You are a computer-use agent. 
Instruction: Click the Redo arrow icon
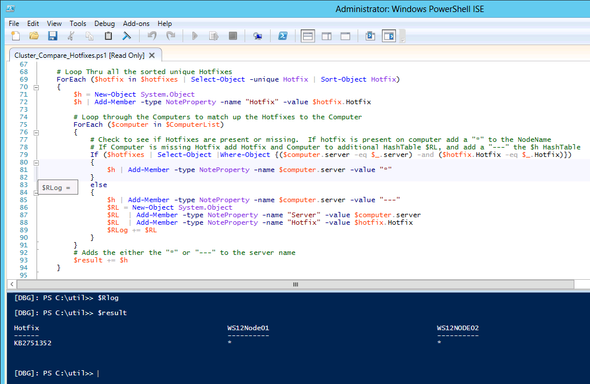pos(171,36)
